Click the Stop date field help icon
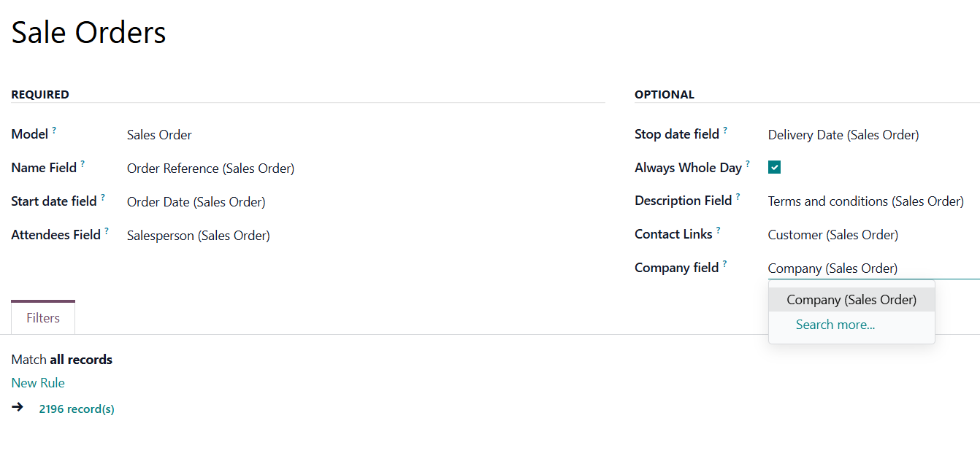The image size is (980, 464). click(725, 131)
